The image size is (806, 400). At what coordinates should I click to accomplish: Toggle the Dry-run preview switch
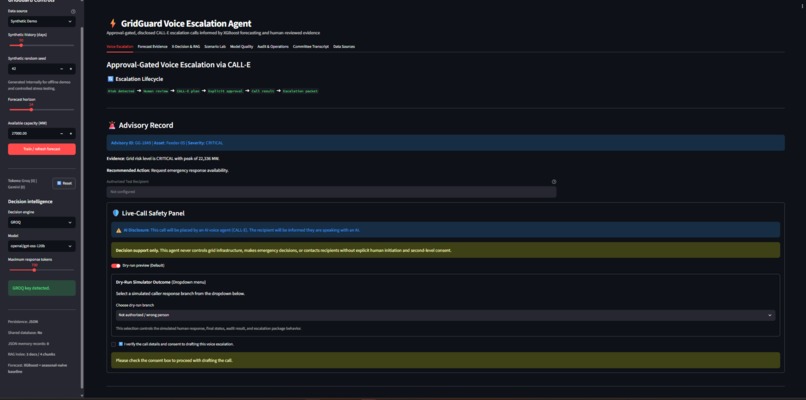116,266
